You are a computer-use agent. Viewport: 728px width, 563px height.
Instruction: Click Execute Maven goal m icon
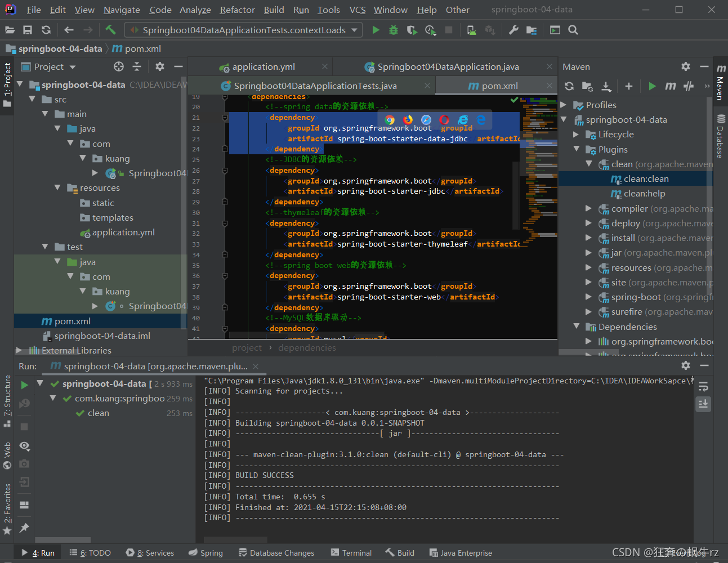click(670, 86)
